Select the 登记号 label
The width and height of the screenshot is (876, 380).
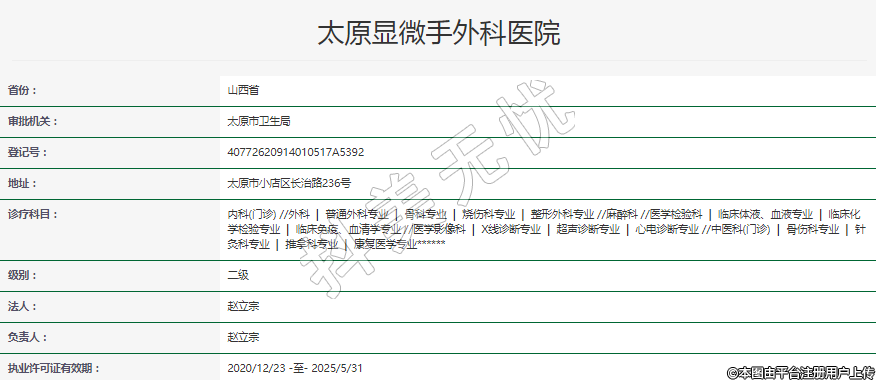27,152
